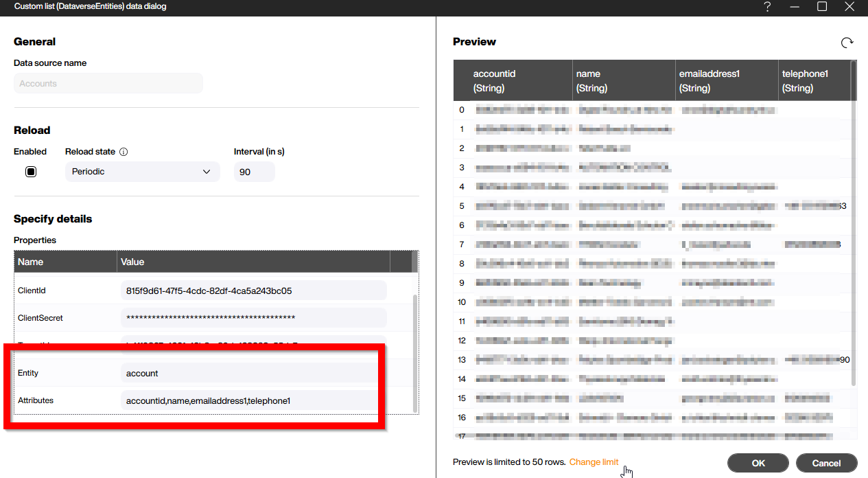
Task: Click the Change limit link
Action: tap(594, 462)
